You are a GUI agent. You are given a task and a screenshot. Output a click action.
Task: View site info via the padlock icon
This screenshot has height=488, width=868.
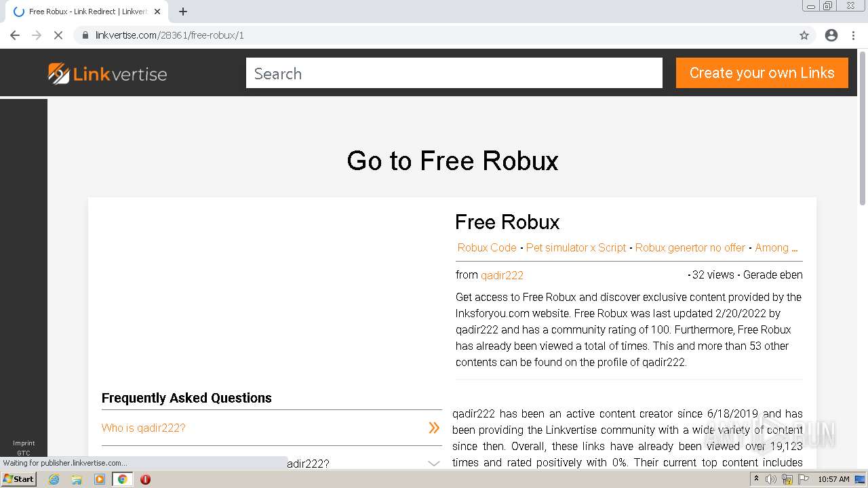[x=85, y=35]
